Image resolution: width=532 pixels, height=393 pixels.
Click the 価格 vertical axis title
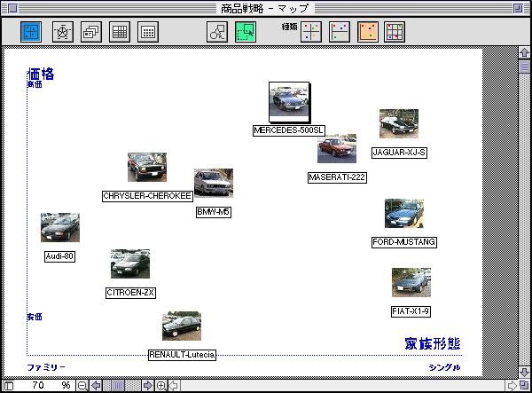[41, 74]
